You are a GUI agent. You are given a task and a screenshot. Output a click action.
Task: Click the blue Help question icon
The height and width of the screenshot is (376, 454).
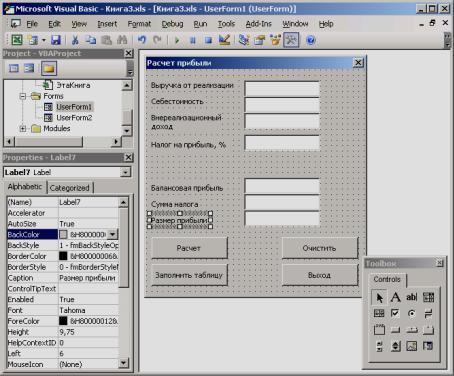311,40
